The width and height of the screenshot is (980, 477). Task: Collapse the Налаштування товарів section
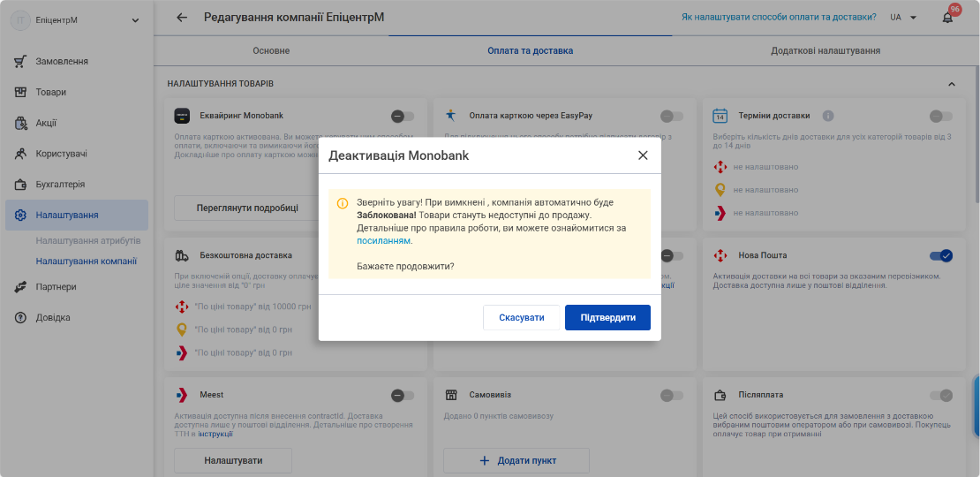pos(951,84)
